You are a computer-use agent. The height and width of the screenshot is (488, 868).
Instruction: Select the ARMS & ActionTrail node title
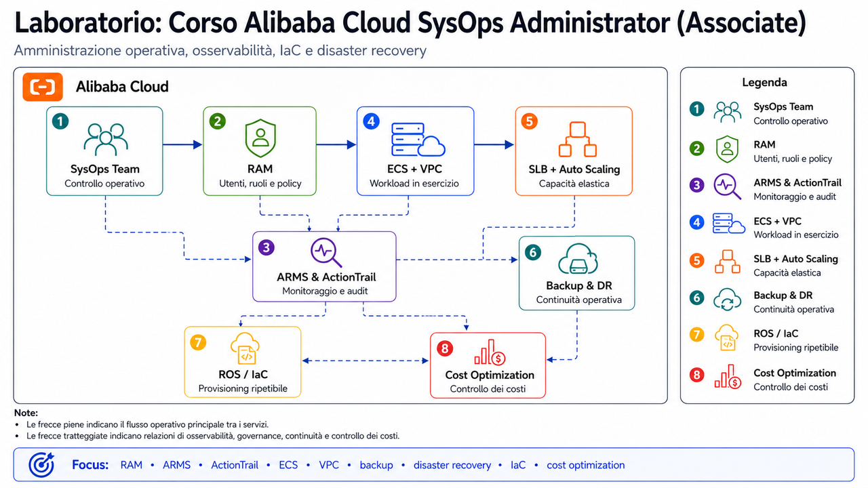tap(326, 277)
